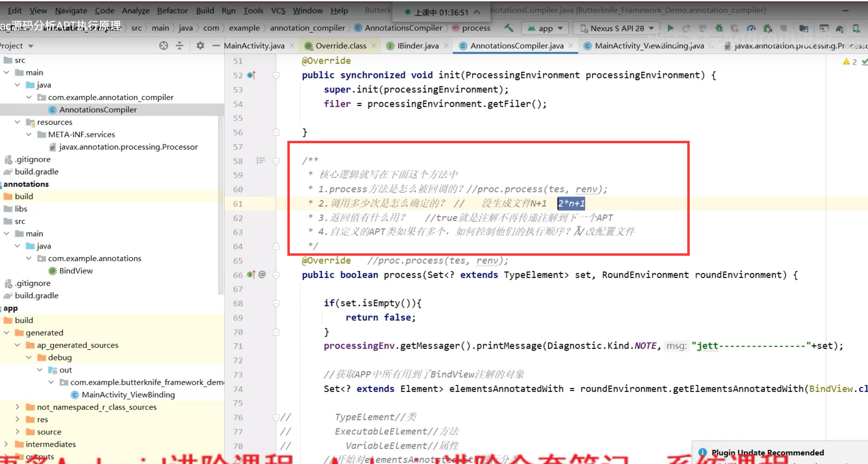868x464 pixels.
Task: Click rendered doc toggle icon at line 58
Action: (x=261, y=161)
